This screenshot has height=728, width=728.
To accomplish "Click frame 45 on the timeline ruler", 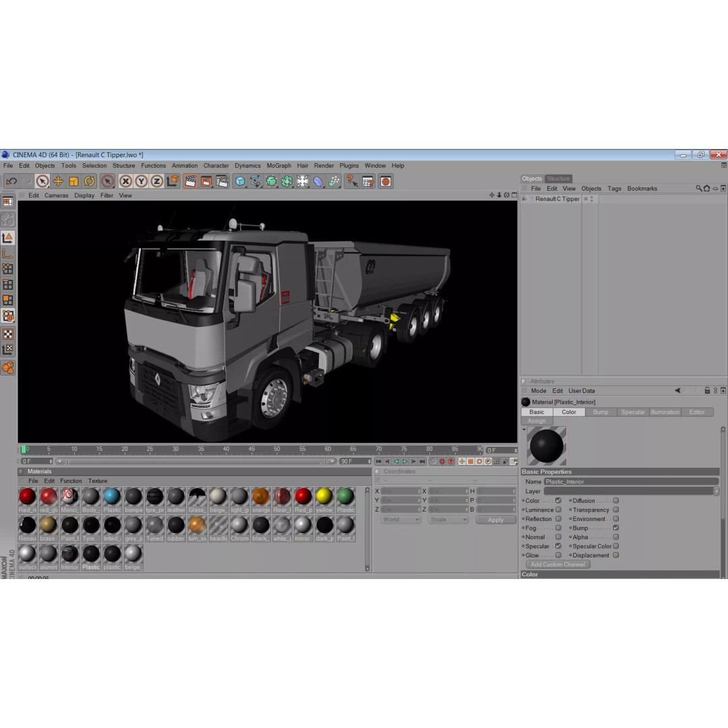I will click(251, 450).
